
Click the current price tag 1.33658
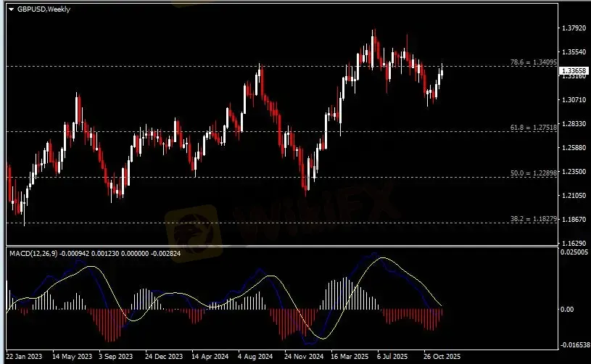coord(574,70)
